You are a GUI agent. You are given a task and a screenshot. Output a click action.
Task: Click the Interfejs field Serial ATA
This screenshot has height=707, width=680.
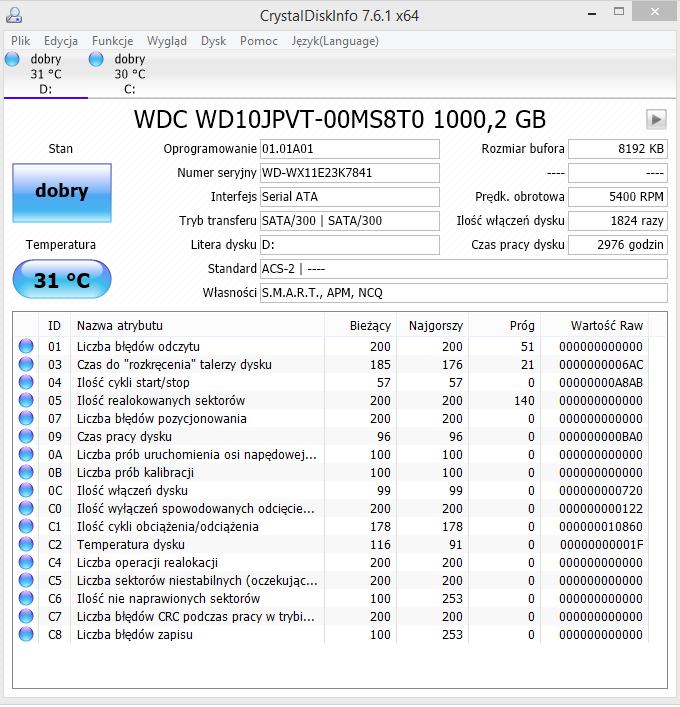(x=349, y=197)
